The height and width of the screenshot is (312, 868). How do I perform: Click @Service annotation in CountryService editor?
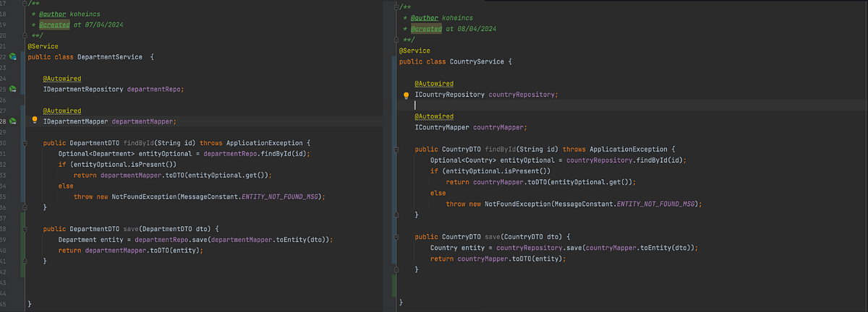click(x=414, y=51)
